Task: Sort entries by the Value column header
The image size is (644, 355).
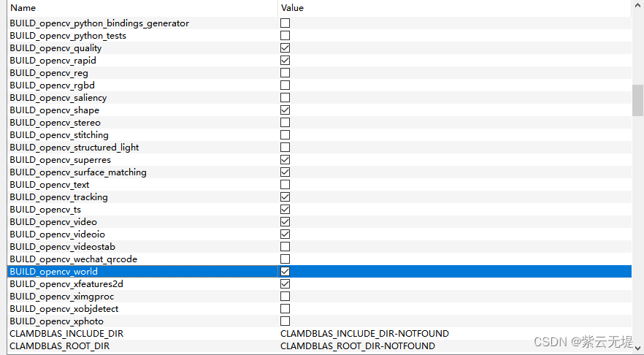Action: 455,8
